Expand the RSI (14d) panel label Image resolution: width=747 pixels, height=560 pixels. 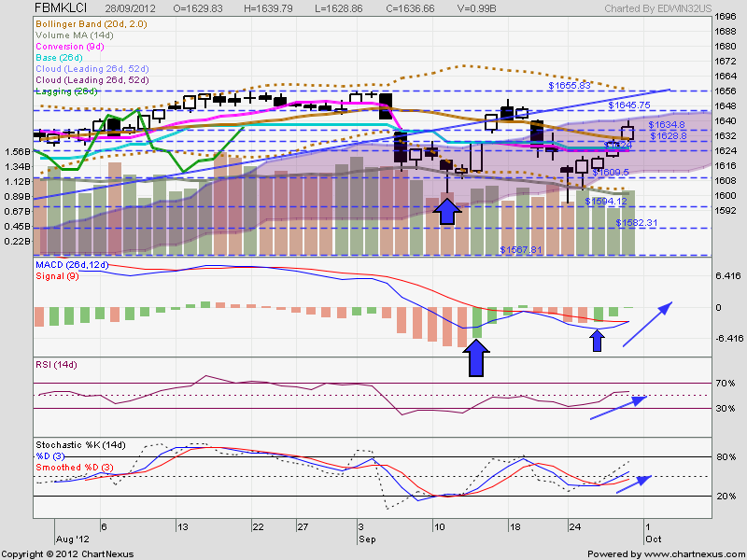(56, 366)
